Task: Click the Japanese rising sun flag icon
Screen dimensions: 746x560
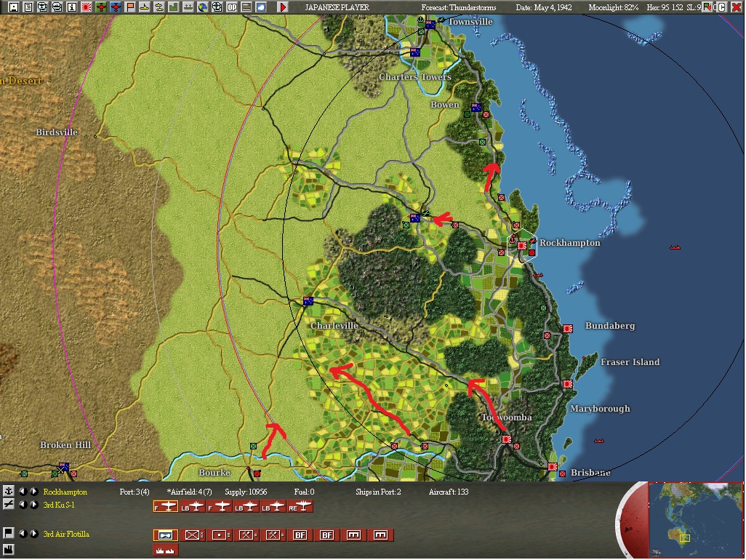Action: click(x=87, y=7)
